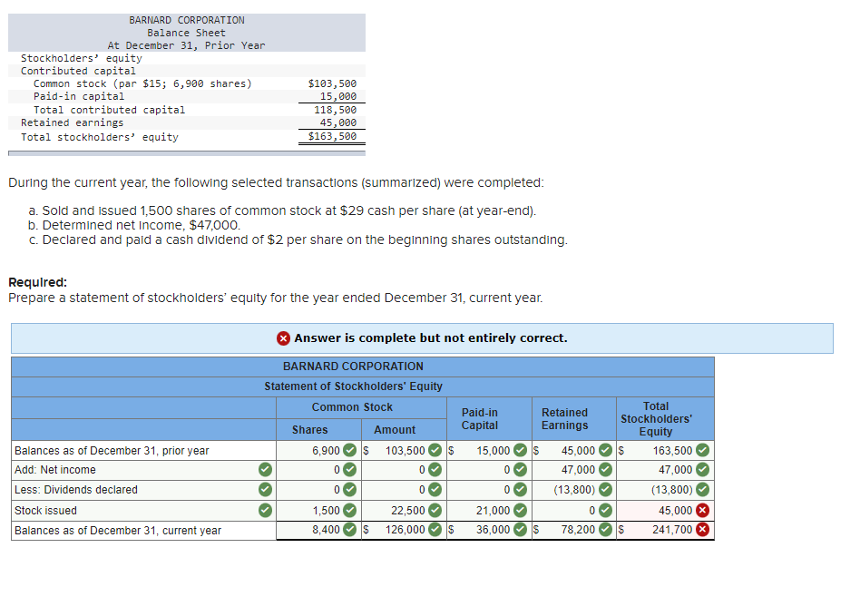Click the green check next to 21,000 paid-in capital
The image size is (860, 616).
[520, 511]
